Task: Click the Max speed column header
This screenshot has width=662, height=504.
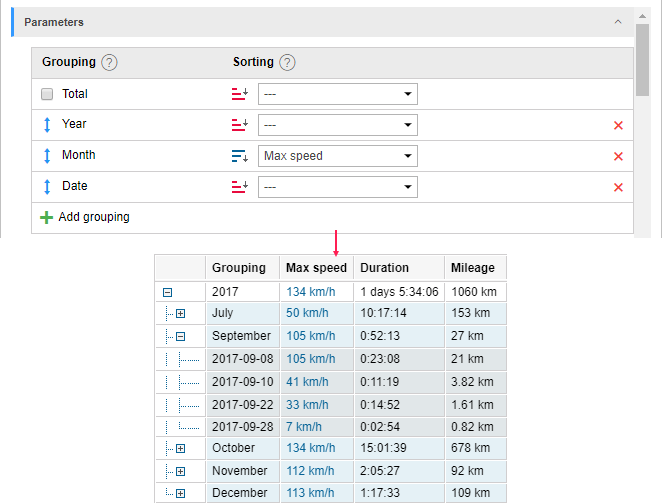Action: pyautogui.click(x=316, y=268)
